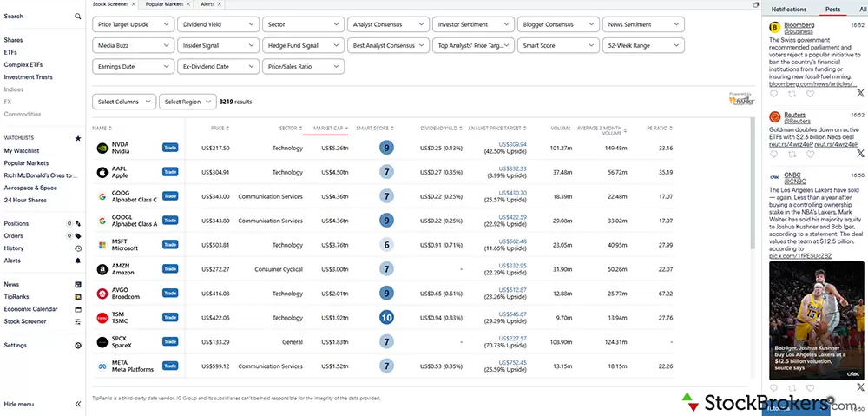Image resolution: width=868 pixels, height=416 pixels.
Task: Open NVDA price target US$309.94 link
Action: [512, 144]
